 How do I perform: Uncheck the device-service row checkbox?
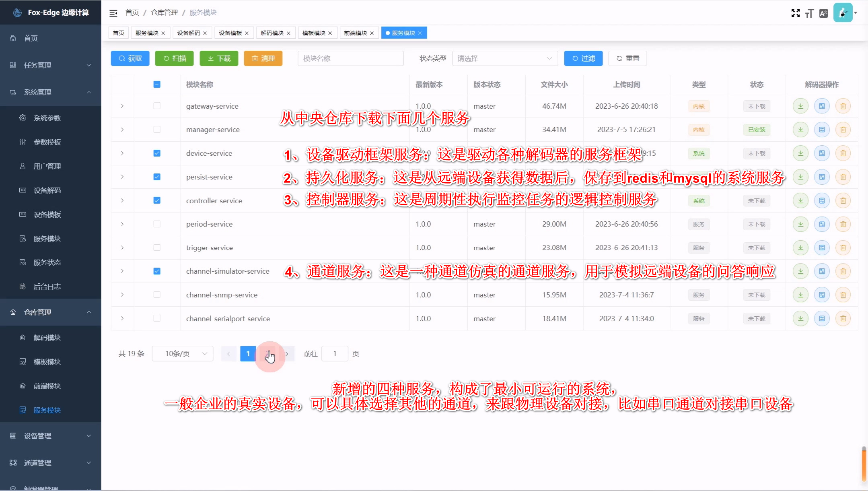click(157, 153)
